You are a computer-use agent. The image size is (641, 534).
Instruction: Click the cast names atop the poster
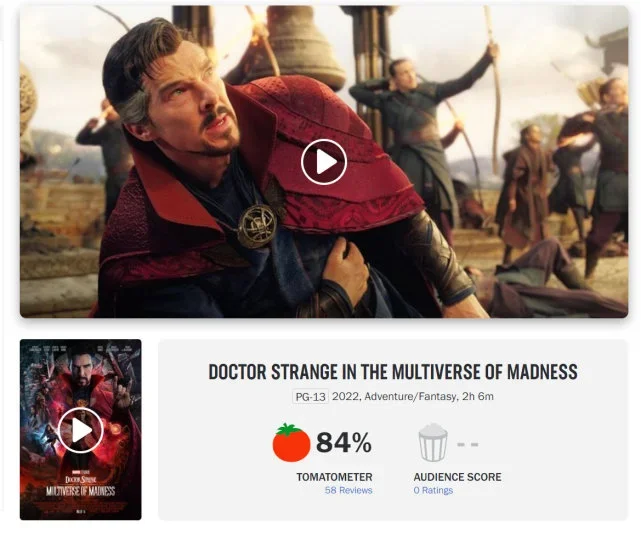point(81,349)
